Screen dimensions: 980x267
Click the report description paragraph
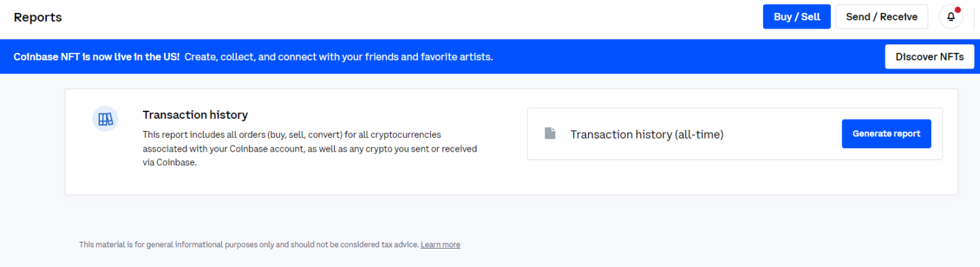310,149
